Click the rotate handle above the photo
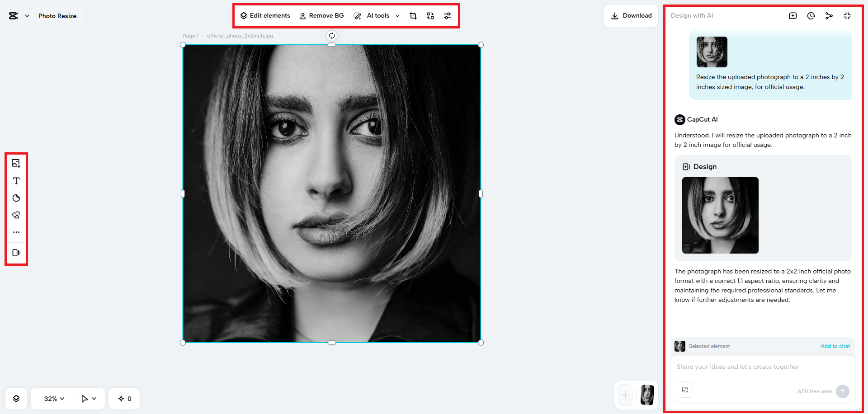This screenshot has width=868, height=414. 332,36
